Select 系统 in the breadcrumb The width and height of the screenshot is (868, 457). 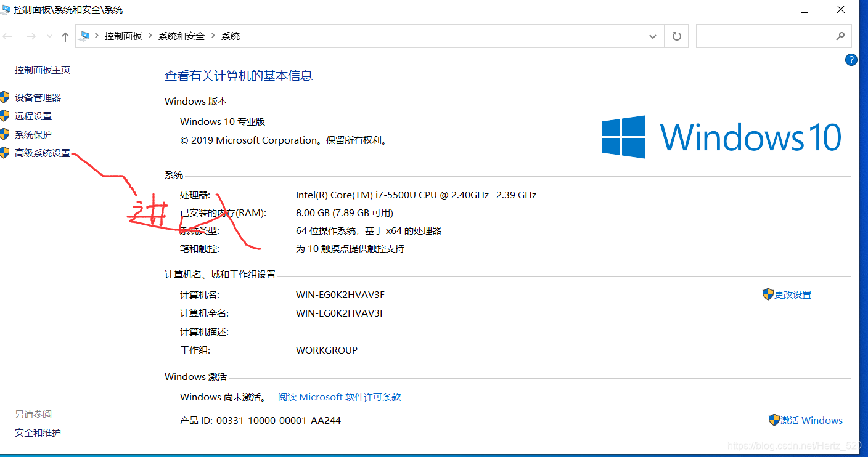point(231,36)
